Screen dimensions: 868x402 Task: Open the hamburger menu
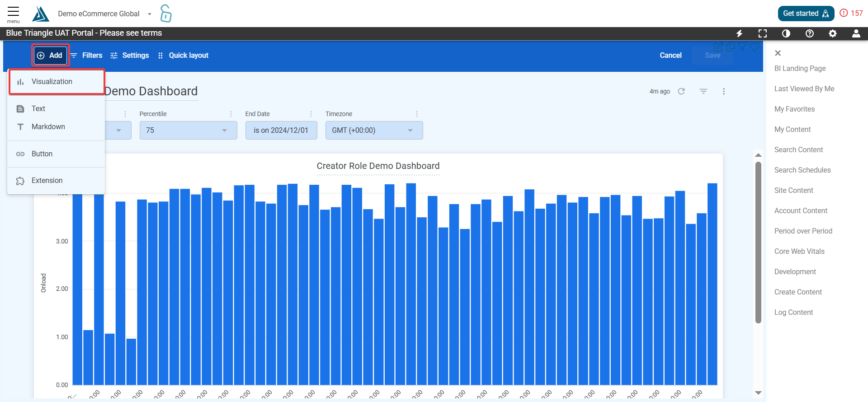(x=13, y=14)
